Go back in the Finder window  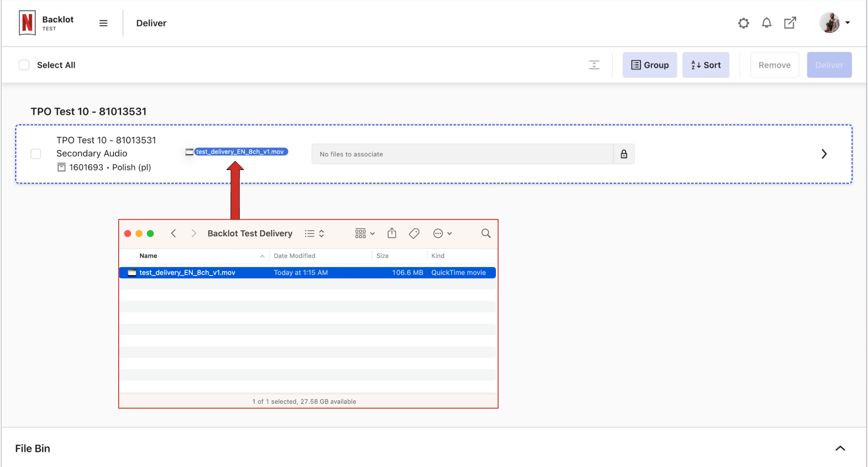click(173, 234)
